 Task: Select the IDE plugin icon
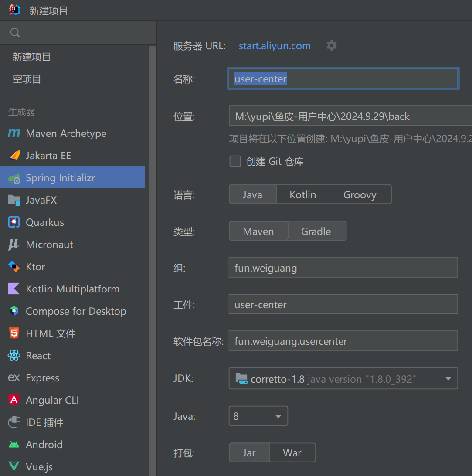(14, 422)
